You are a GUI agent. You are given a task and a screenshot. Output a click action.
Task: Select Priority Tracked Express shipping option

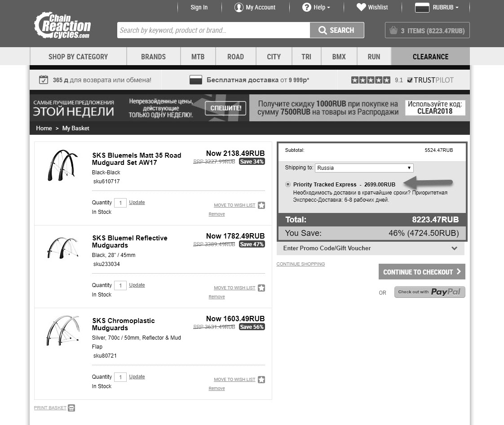pos(287,184)
